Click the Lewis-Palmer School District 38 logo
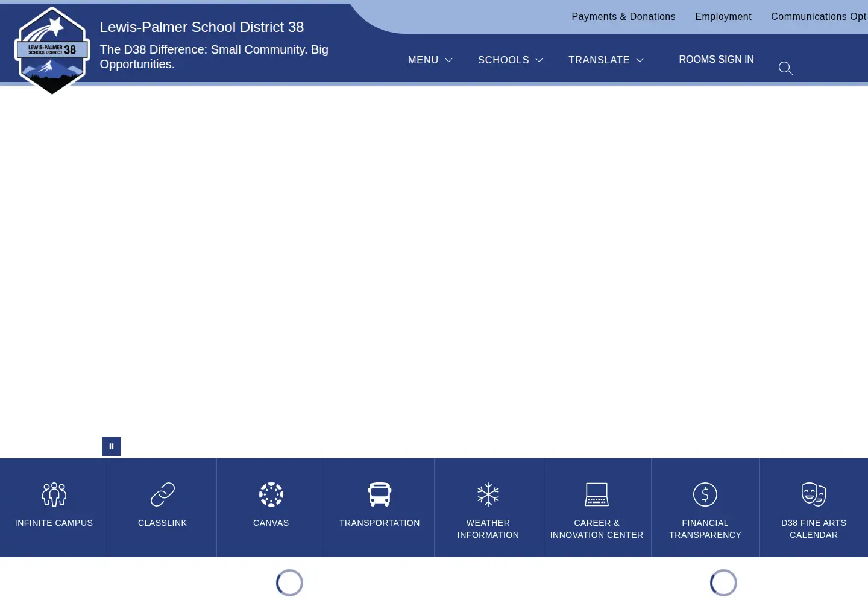This screenshot has width=868, height=603. tap(52, 51)
